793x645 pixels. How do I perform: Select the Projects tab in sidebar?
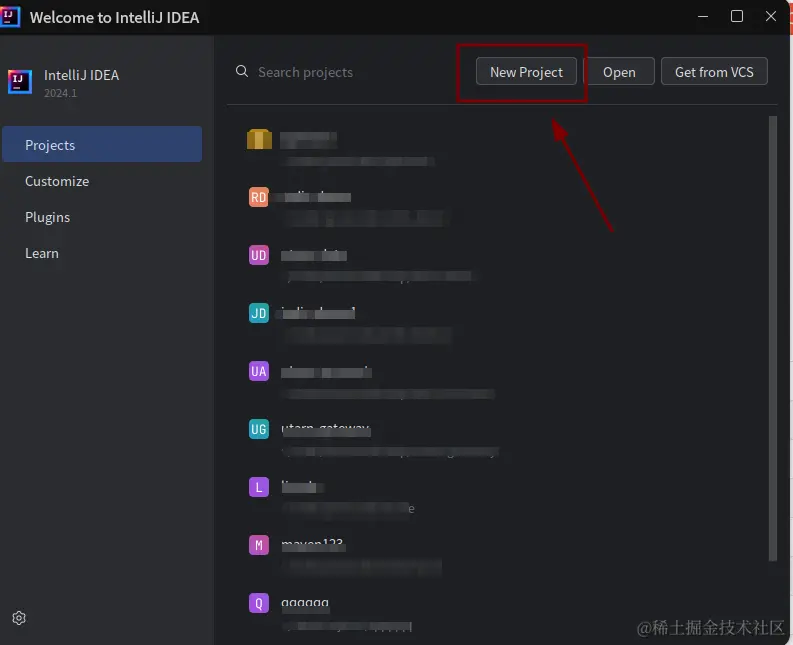coord(102,145)
